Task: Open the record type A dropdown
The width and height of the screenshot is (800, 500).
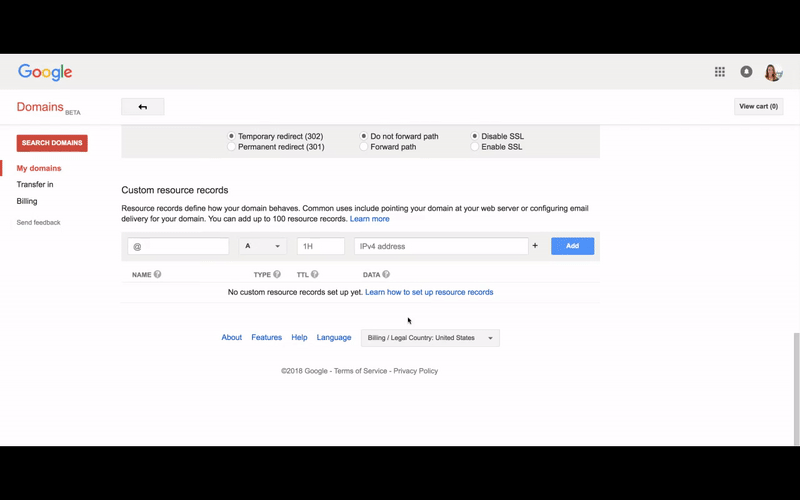Action: [263, 246]
